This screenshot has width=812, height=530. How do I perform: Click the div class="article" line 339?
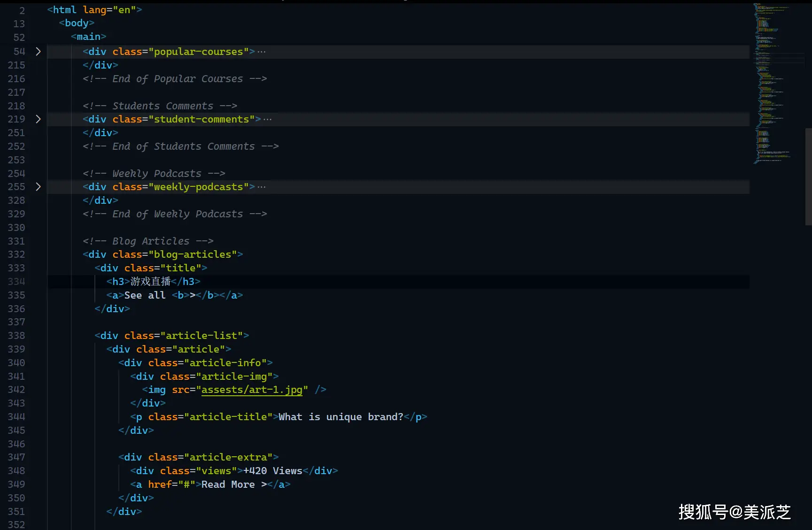[169, 349]
